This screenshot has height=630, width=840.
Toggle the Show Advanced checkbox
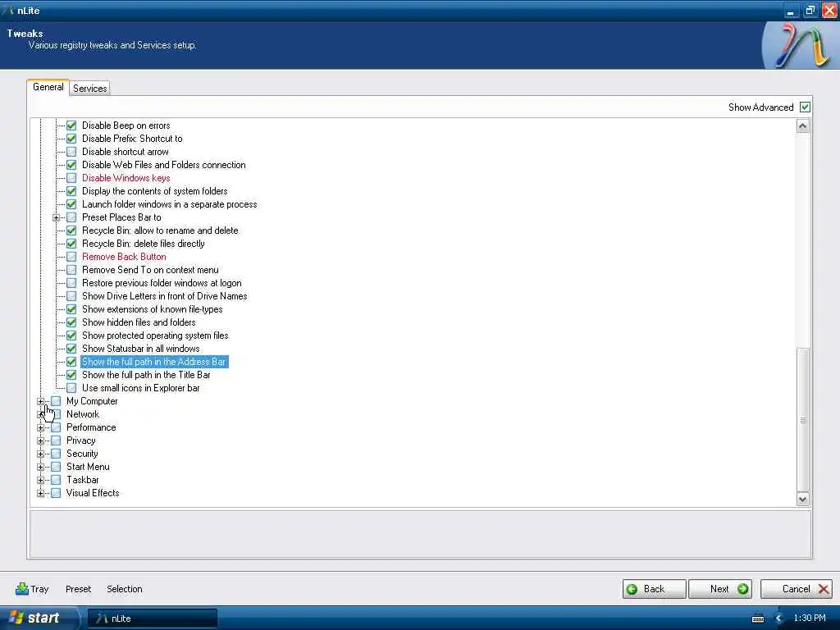coord(805,107)
